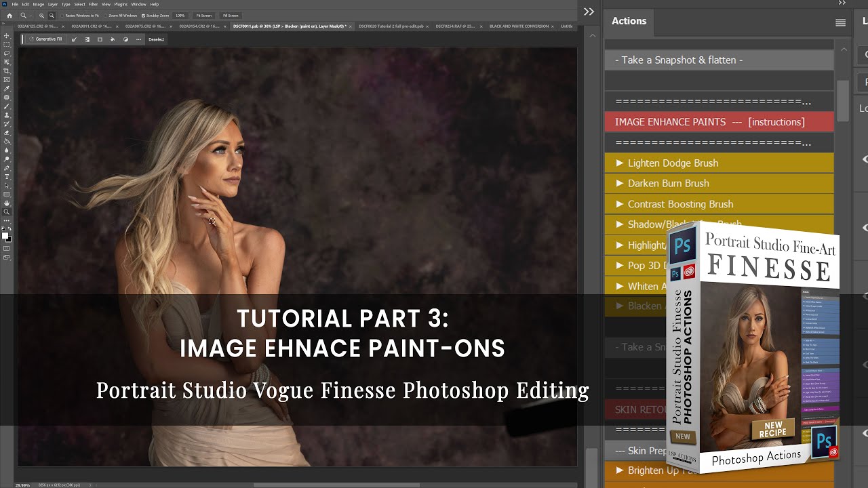Click the Zoom In magnifier icon

(x=41, y=16)
